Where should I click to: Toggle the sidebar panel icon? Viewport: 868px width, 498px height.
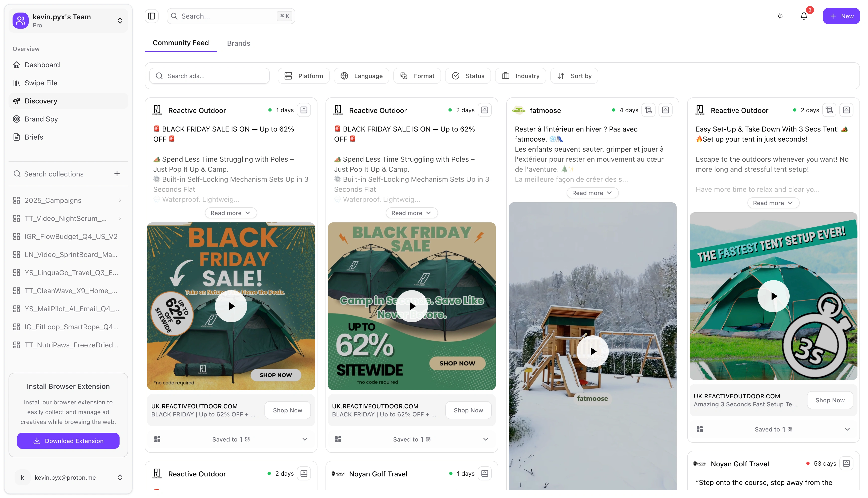click(151, 16)
